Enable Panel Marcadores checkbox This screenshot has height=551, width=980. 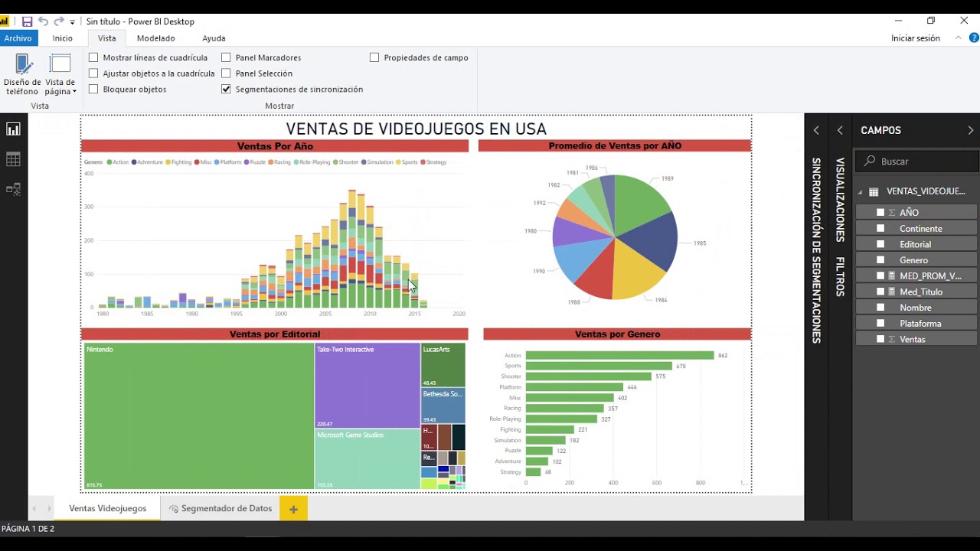tap(226, 57)
